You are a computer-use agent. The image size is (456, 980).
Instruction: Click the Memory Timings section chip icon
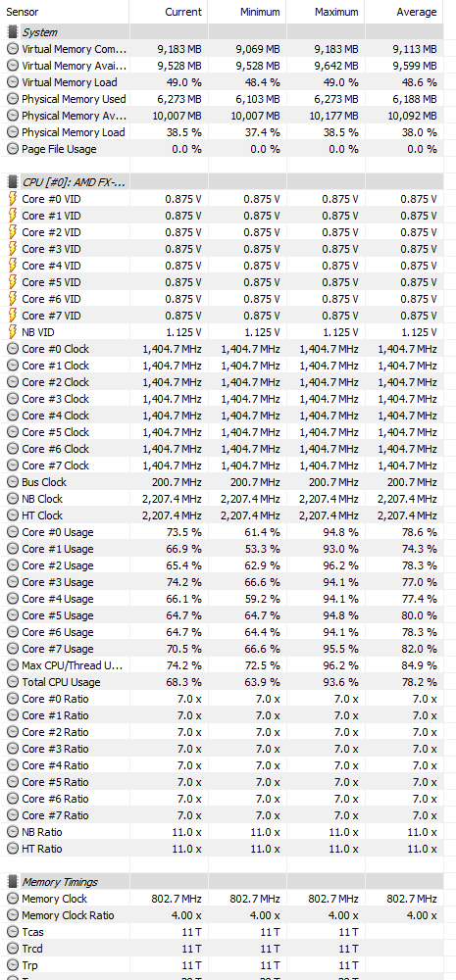coord(13,882)
